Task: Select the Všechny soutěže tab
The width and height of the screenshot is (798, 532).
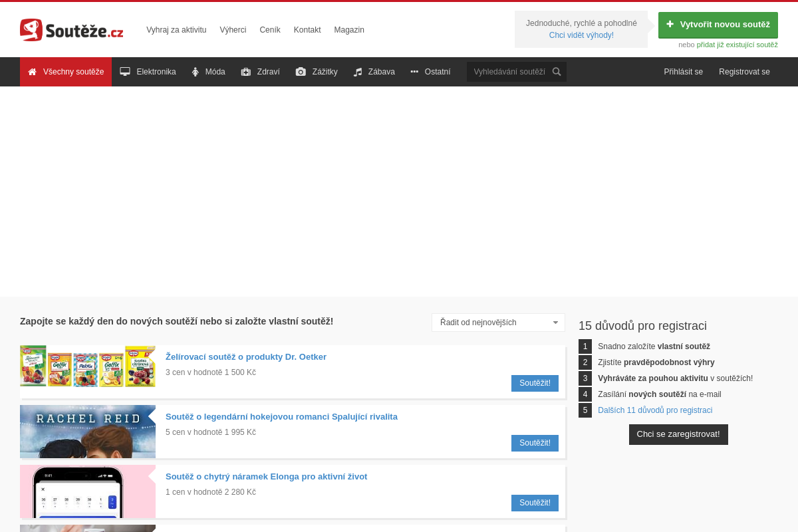Action: (x=66, y=72)
